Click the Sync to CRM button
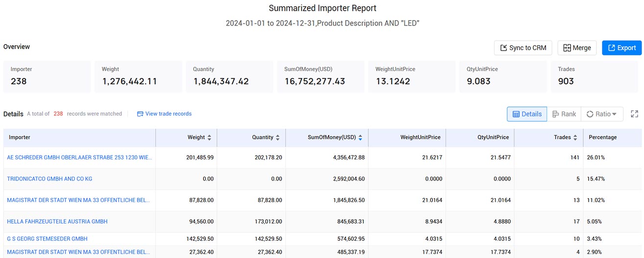The image size is (644, 258). tap(523, 48)
